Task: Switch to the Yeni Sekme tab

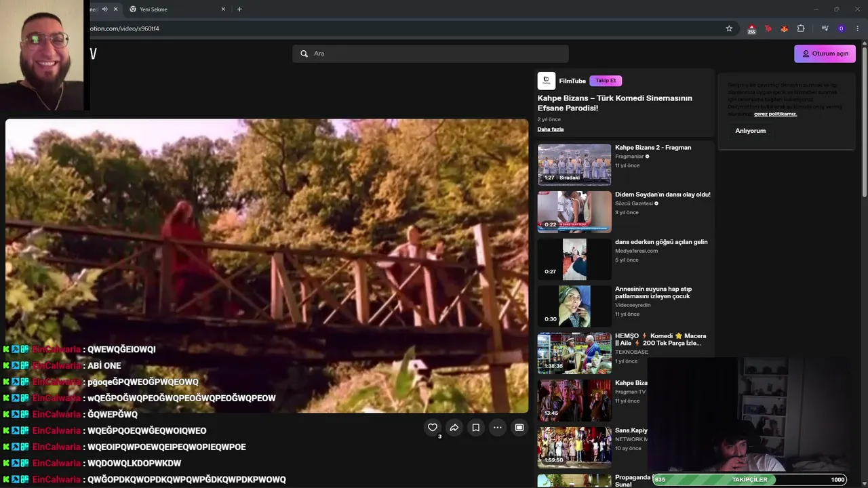Action: click(x=178, y=9)
